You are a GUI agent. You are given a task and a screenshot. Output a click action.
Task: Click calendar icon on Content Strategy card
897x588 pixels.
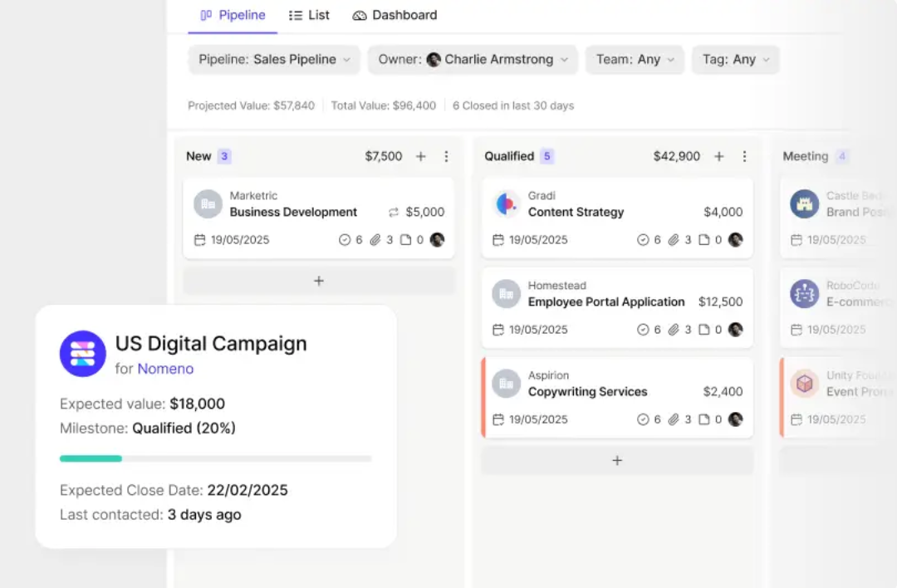(x=498, y=240)
